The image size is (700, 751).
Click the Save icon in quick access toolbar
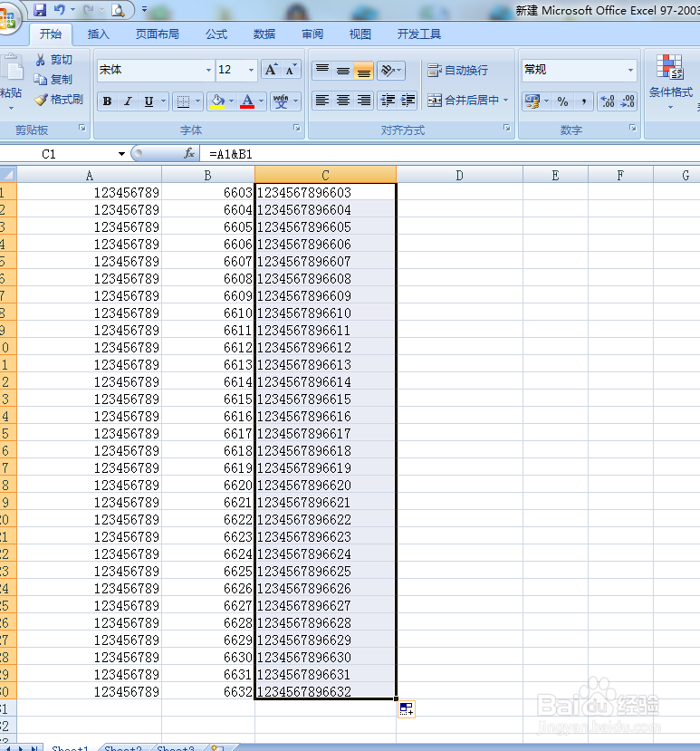coord(39,10)
